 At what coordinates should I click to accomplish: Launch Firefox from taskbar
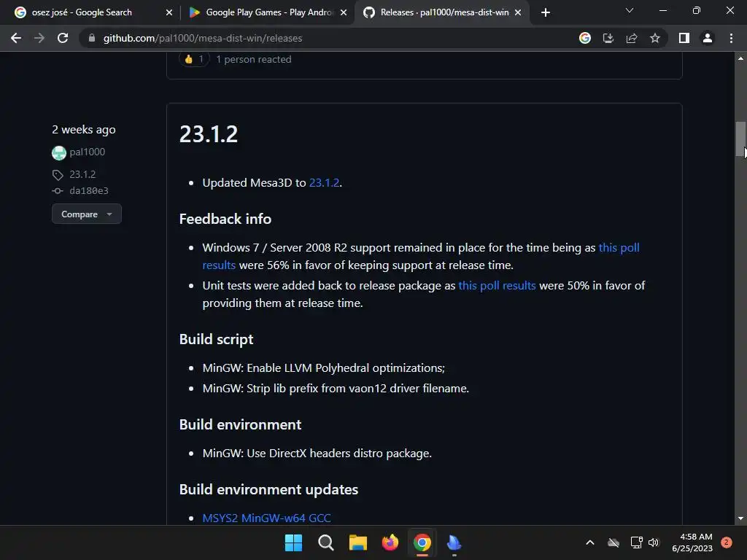point(390,542)
